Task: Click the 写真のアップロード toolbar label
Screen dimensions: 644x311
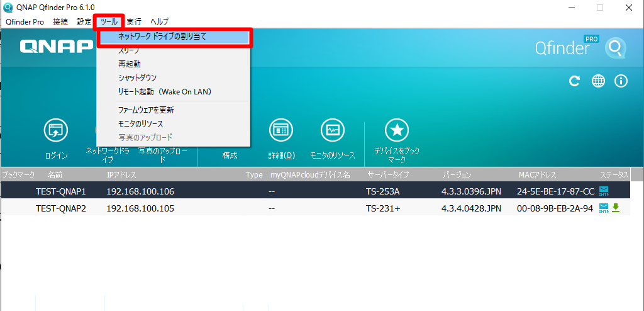Action: [x=163, y=155]
